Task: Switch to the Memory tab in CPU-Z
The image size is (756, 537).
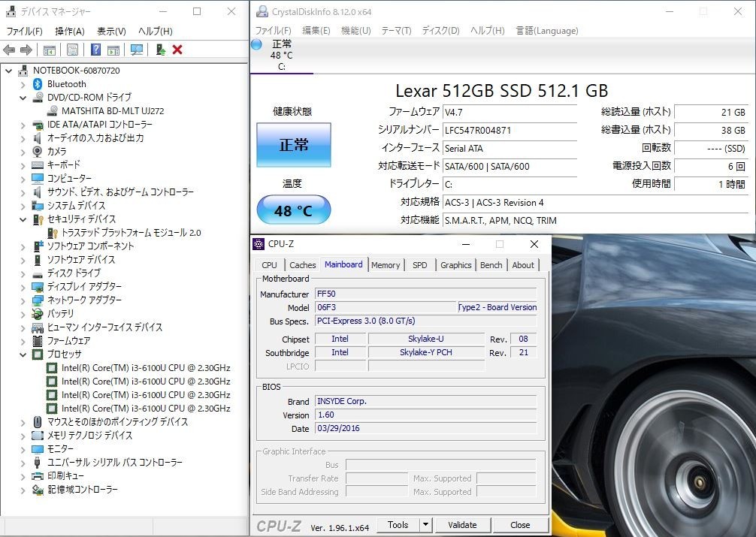Action: (386, 265)
